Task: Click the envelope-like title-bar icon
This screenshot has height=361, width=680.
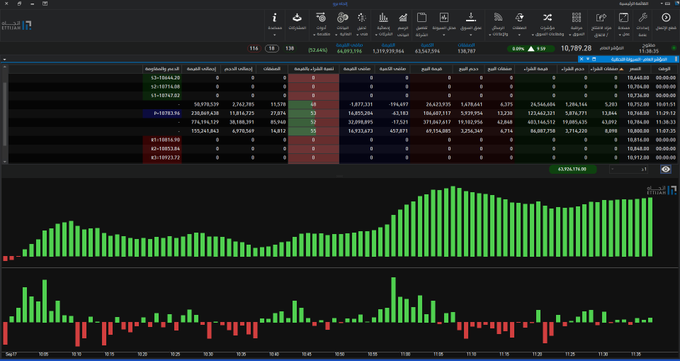Action: pyautogui.click(x=45, y=3)
